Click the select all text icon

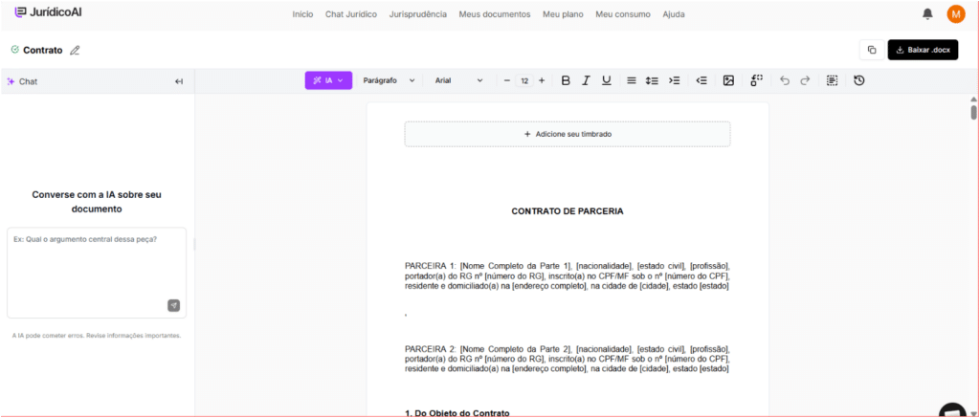coord(832,80)
